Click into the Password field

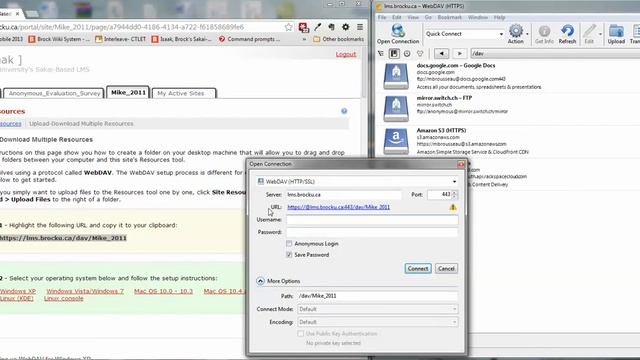[372, 232]
